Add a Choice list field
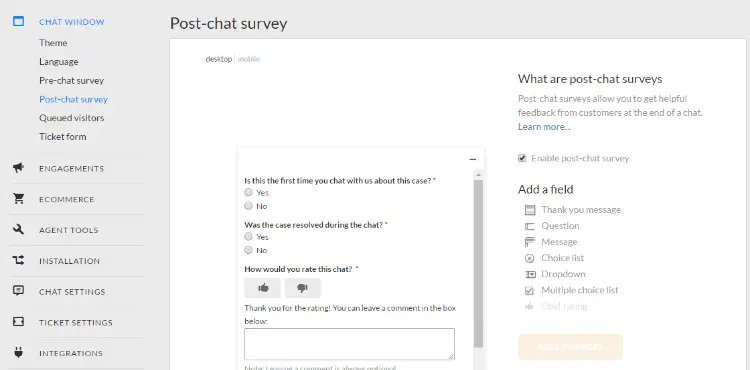Viewport: 750px width, 370px height. (562, 258)
